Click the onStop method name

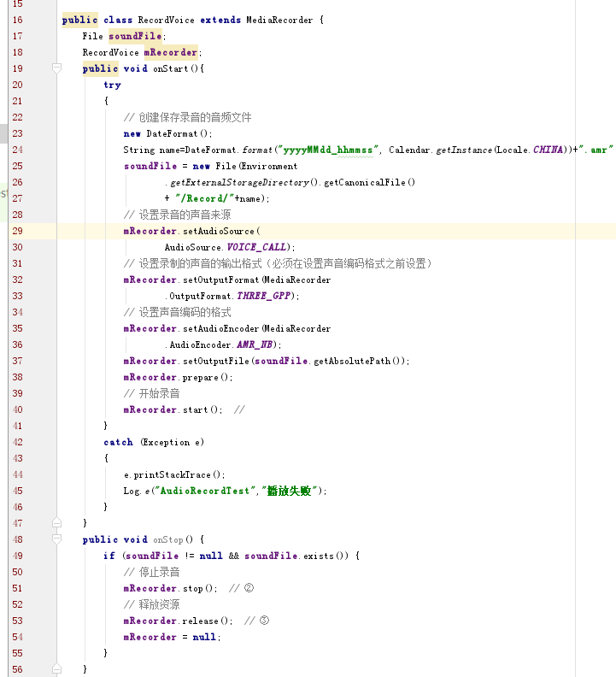[x=168, y=539]
